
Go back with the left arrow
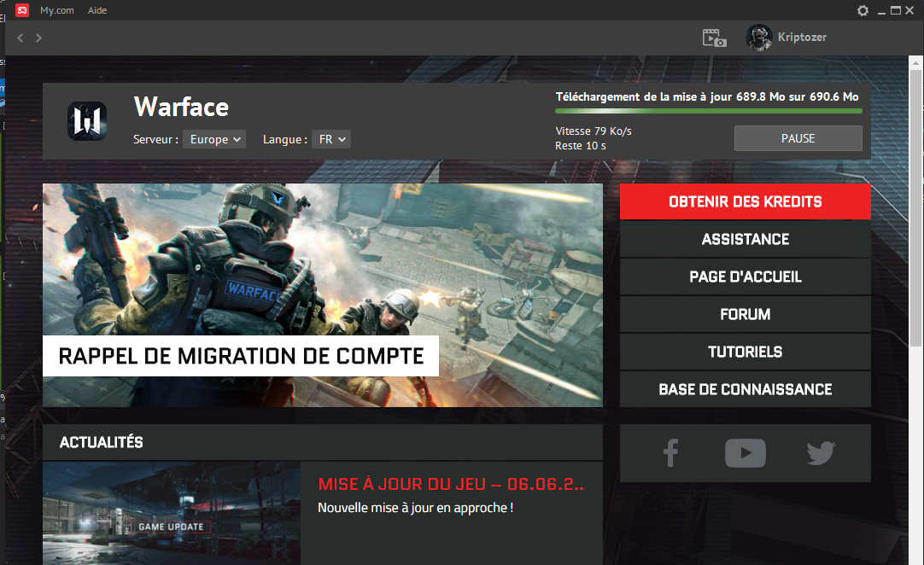(x=20, y=38)
